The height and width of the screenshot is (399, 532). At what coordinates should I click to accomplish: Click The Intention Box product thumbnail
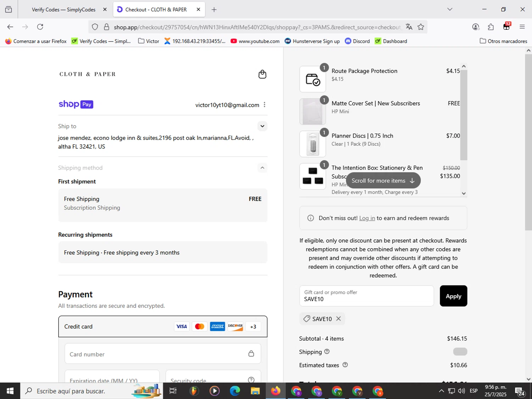coord(312,176)
